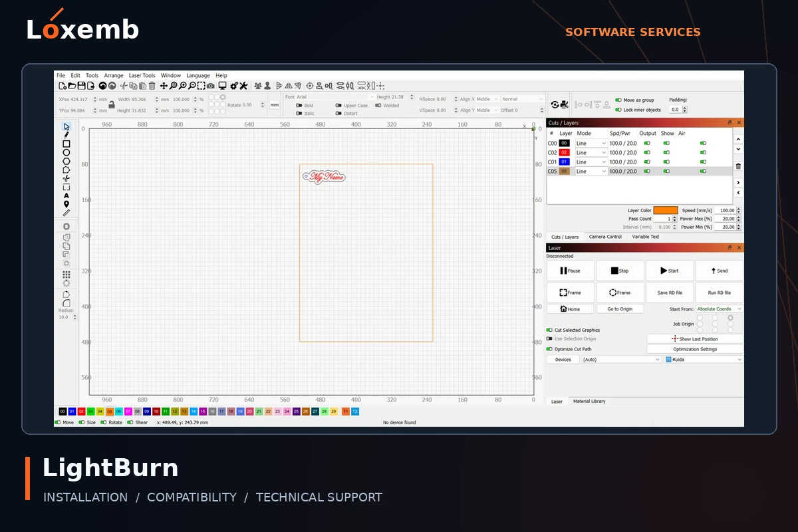Open the Normal text mode dropdown
The width and height of the screenshot is (798, 532).
(x=522, y=99)
